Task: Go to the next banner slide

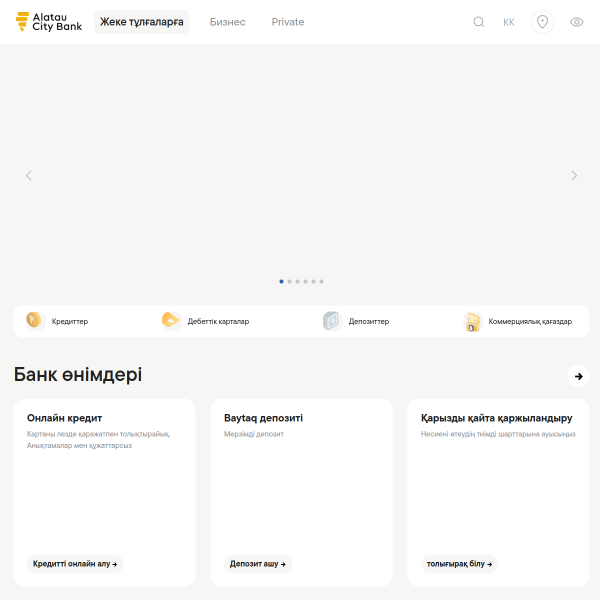Action: [x=574, y=176]
